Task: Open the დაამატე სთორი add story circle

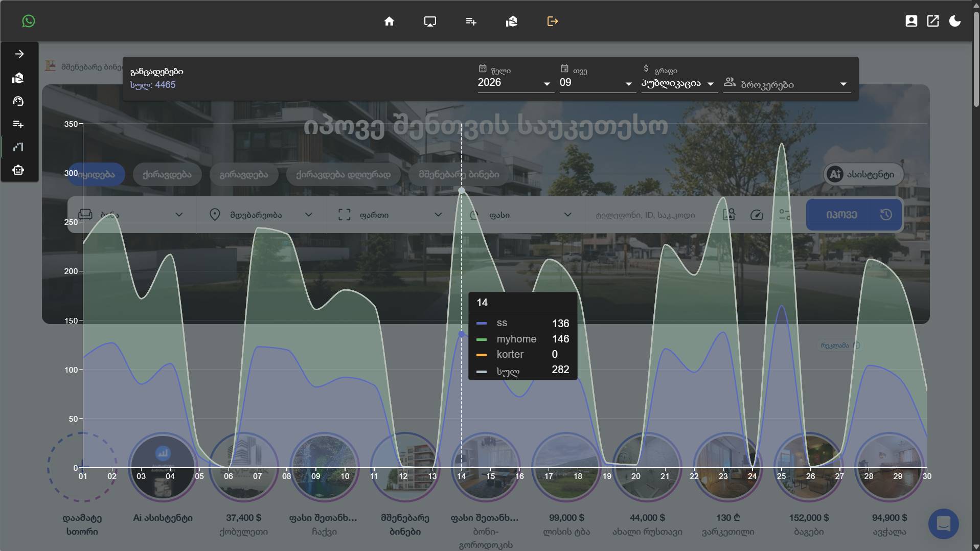Action: point(82,467)
